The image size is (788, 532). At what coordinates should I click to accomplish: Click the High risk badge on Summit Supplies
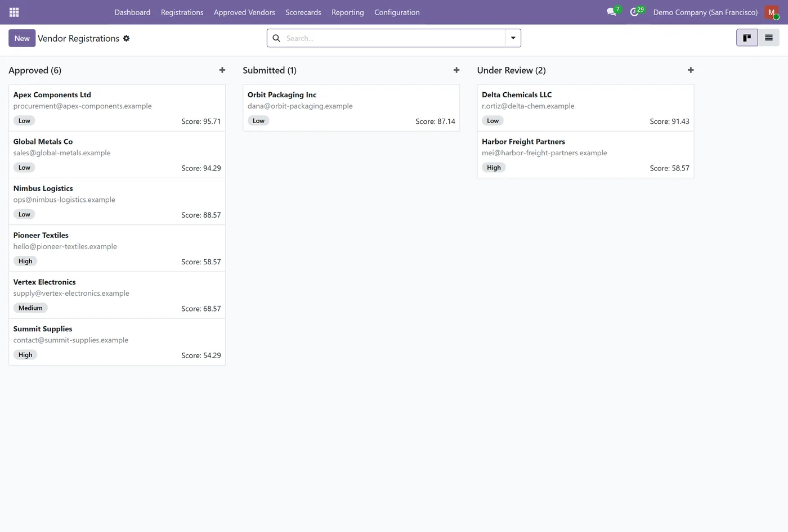point(25,355)
